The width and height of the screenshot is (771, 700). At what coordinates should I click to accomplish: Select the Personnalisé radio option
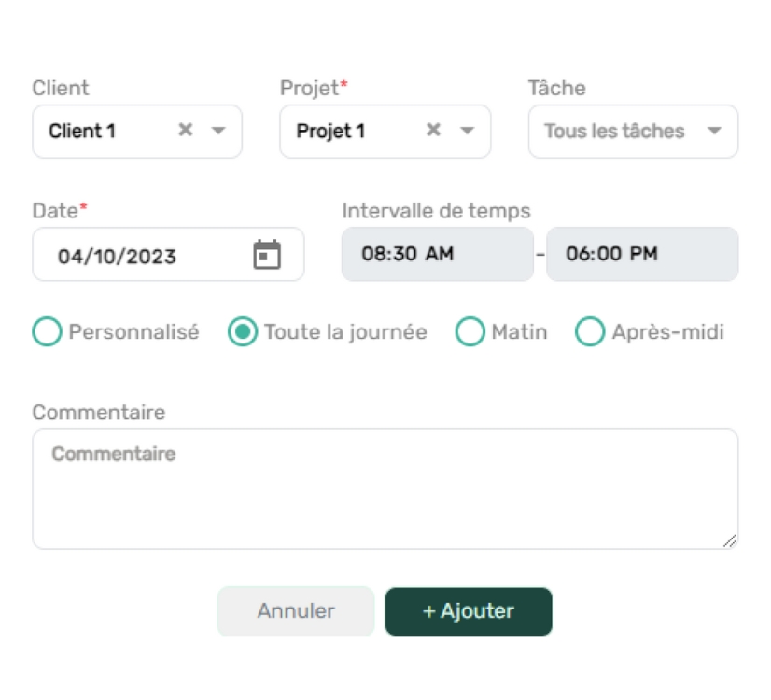(x=48, y=332)
